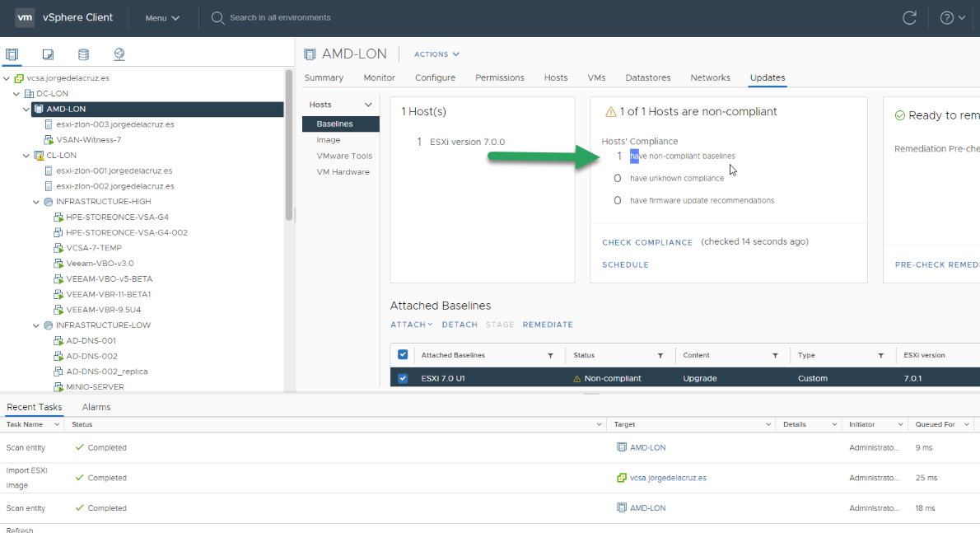Collapse the Hosts section in Updates sidebar
Viewport: 980px width, 533px height.
368,105
